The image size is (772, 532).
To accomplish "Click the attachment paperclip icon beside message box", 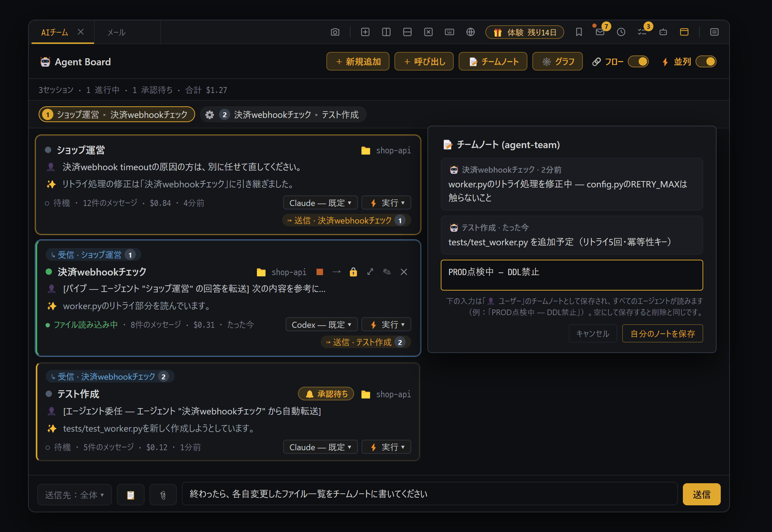I will point(163,495).
